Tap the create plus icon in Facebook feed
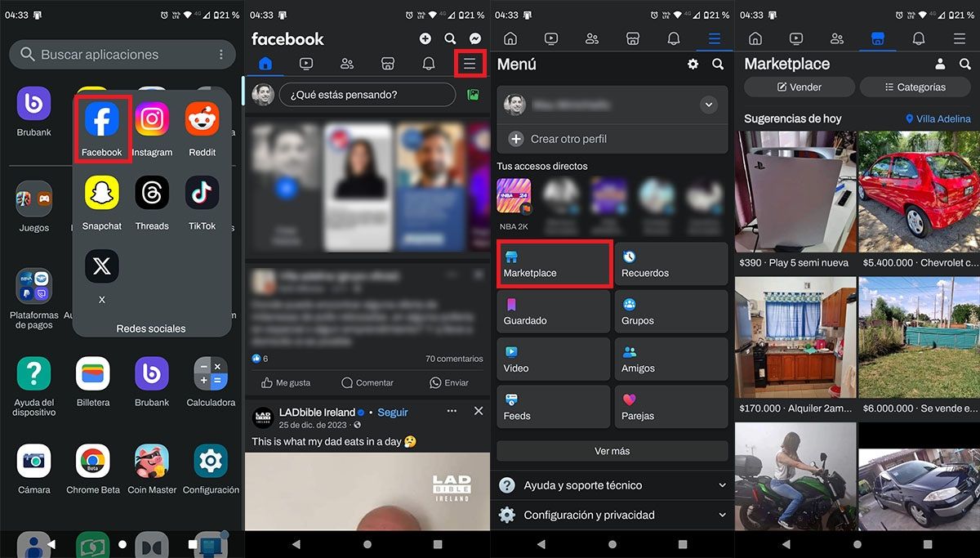Screen dimensions: 980x558 (x=425, y=38)
